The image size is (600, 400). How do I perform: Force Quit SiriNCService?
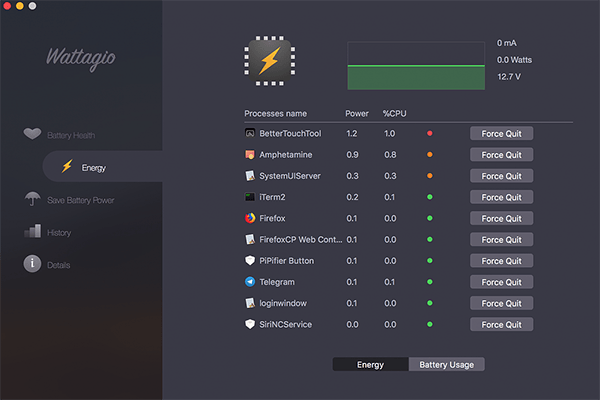tap(501, 325)
